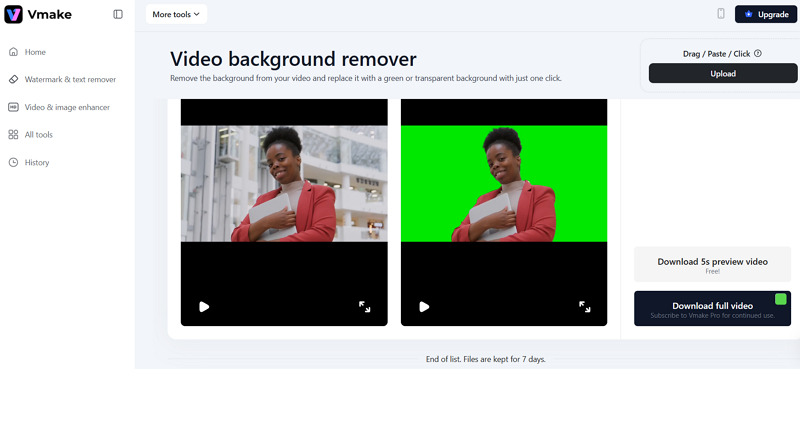Click the All tools grid icon
Screen dimensions: 800x448
tap(13, 135)
